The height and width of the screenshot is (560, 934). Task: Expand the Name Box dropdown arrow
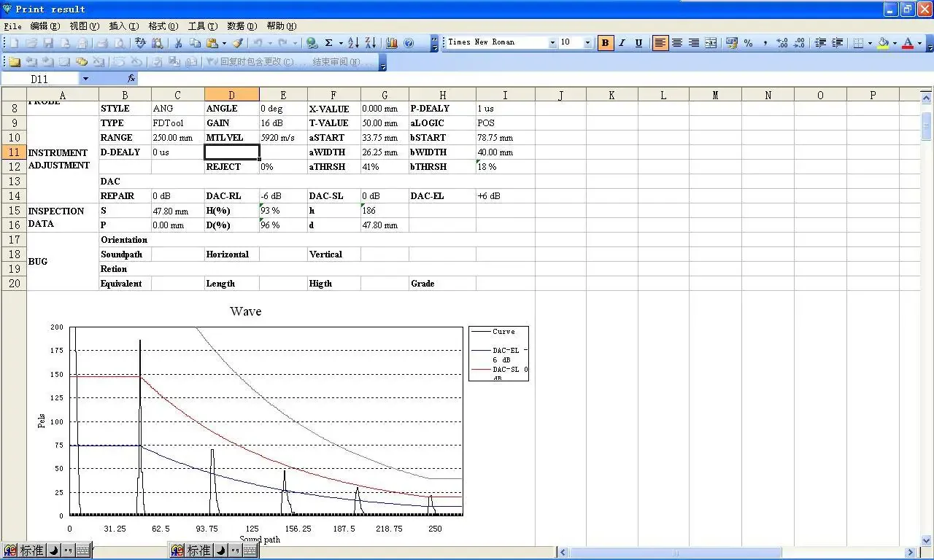[85, 79]
